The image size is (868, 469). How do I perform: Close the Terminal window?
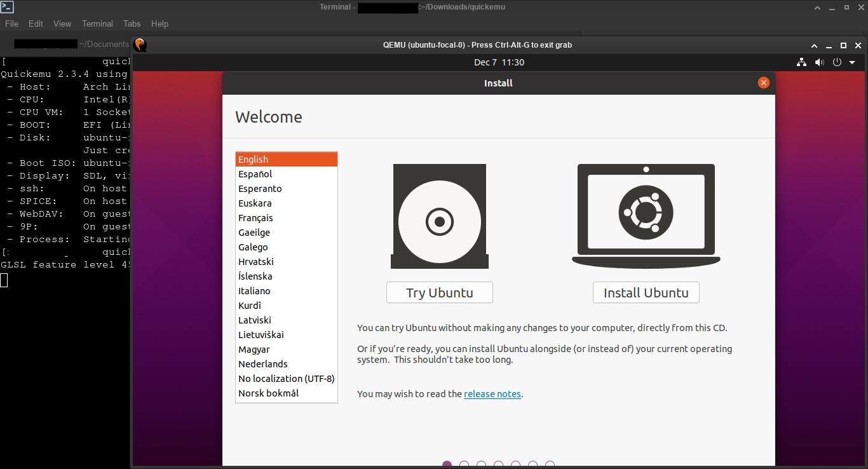(860, 7)
